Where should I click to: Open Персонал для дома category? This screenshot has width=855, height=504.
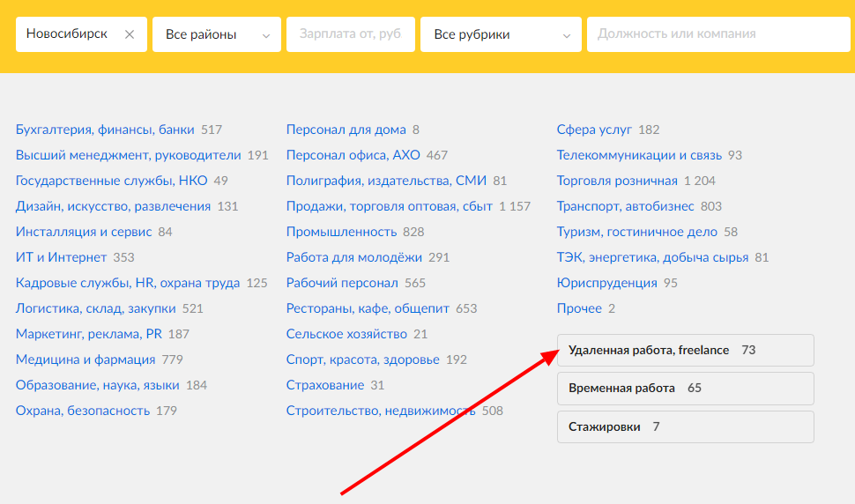[x=346, y=130]
